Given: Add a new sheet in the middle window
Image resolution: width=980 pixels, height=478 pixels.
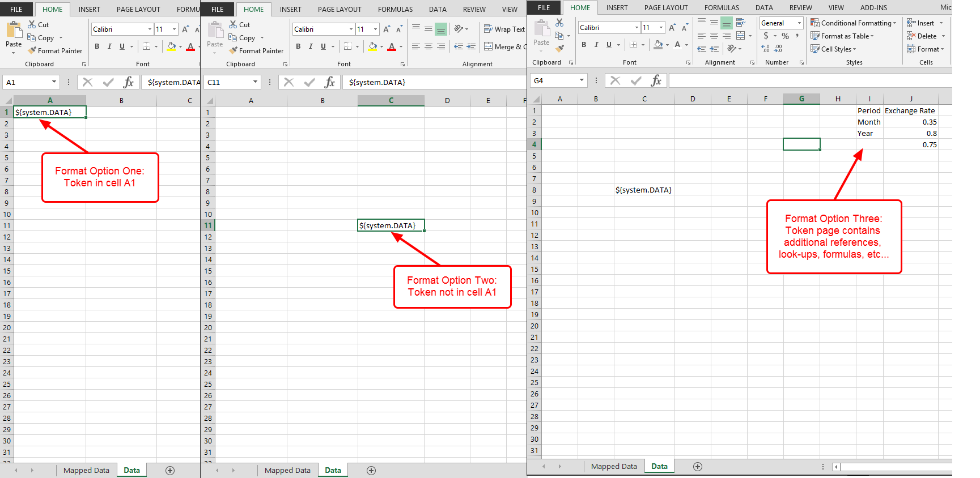Looking at the screenshot, I should pyautogui.click(x=371, y=471).
